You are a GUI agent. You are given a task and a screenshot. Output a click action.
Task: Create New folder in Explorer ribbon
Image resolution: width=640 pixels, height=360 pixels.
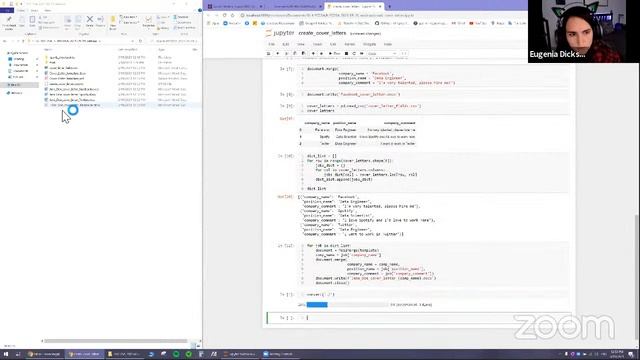[x=113, y=23]
